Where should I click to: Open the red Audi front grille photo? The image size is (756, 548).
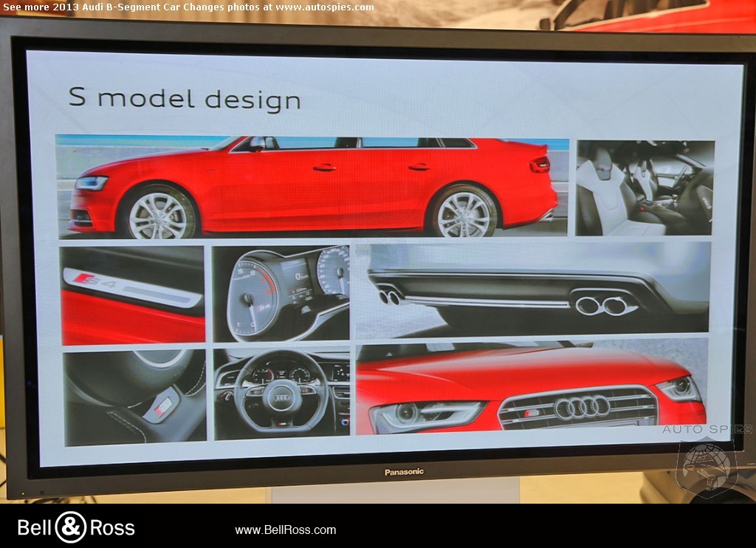[532, 387]
